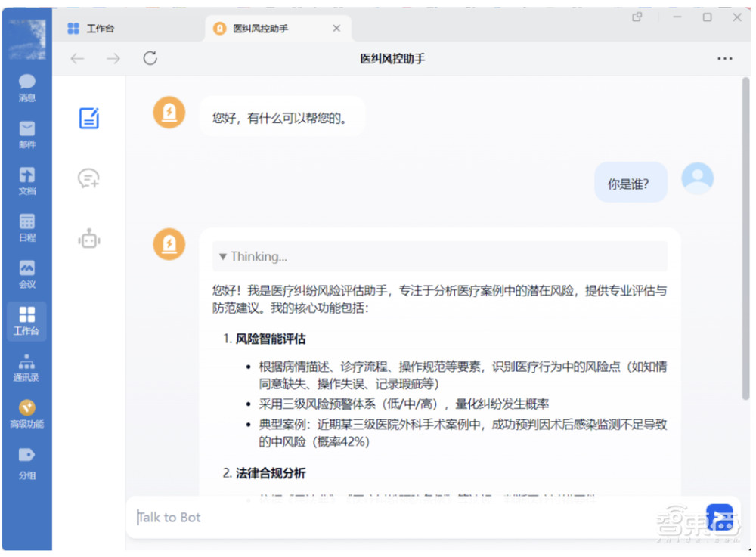Open 消息 from the left sidebar
Viewport: 756px width, 557px height.
coord(26,85)
